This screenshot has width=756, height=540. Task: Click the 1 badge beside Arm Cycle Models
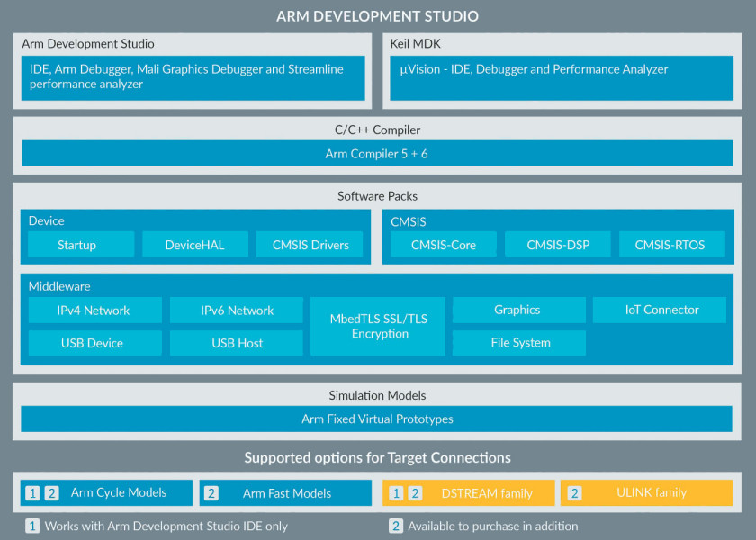(x=32, y=493)
